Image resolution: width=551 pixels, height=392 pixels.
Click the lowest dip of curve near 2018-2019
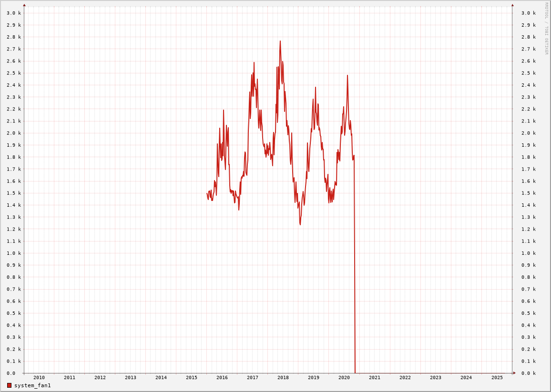[x=300, y=224]
